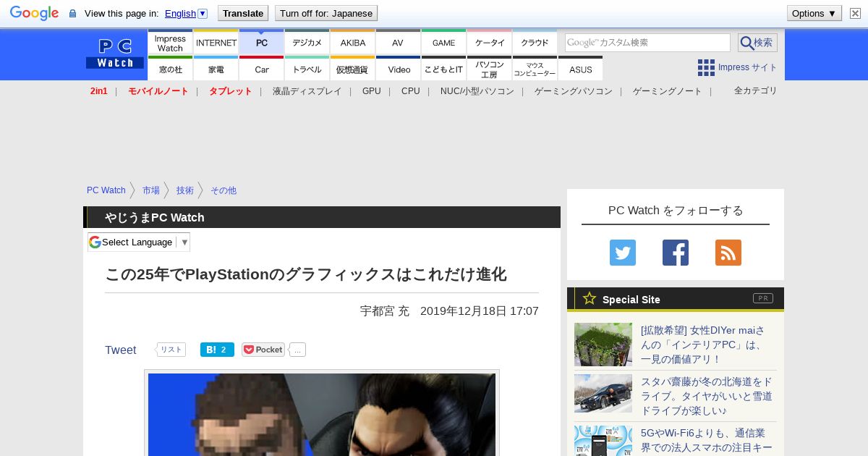Open the Select Language dropdown
Viewport: 868px width, 456px height.
[139, 242]
